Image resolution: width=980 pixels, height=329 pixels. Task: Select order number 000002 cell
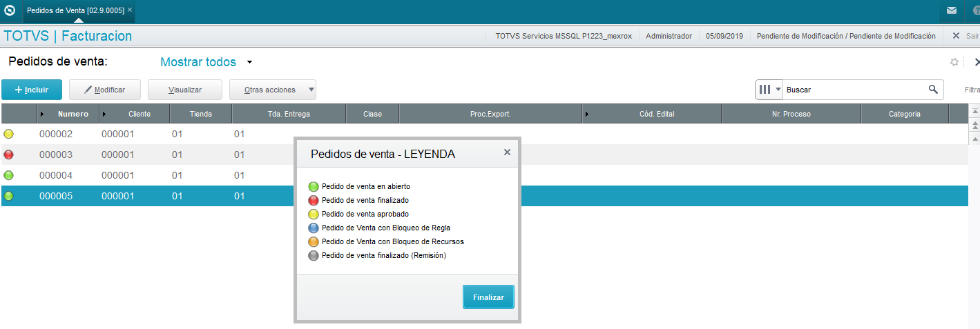[56, 134]
